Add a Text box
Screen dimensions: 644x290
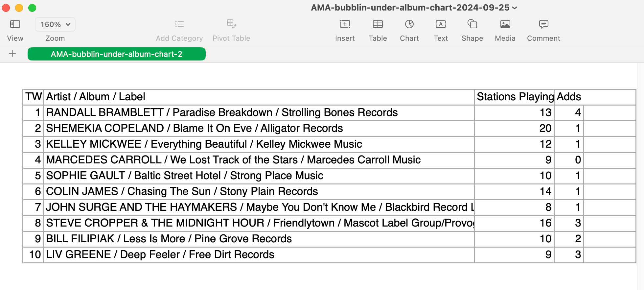[441, 24]
